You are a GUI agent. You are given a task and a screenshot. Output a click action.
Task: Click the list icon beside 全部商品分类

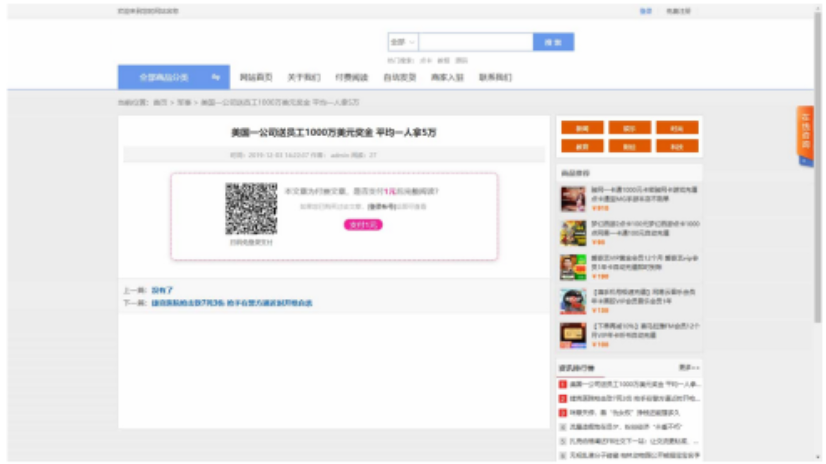tap(216, 77)
